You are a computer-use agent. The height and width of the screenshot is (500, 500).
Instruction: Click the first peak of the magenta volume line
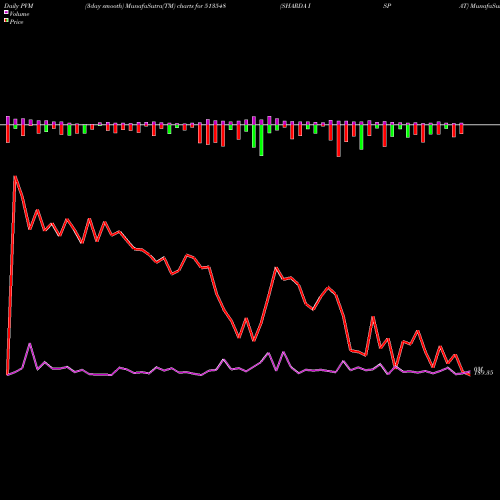30,344
